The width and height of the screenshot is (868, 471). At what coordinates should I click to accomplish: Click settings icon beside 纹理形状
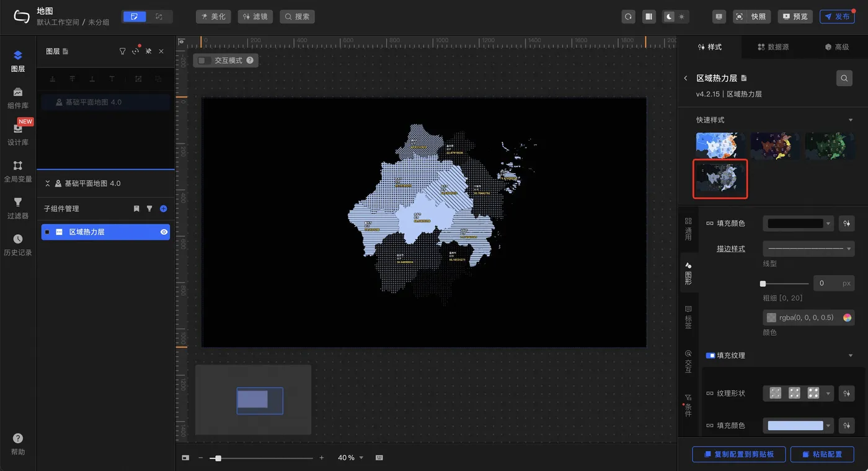pos(846,393)
